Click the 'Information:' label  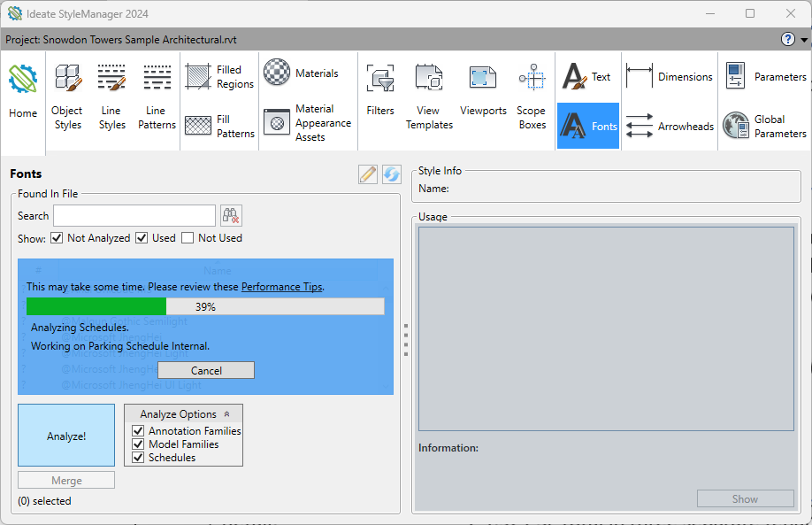(x=448, y=448)
